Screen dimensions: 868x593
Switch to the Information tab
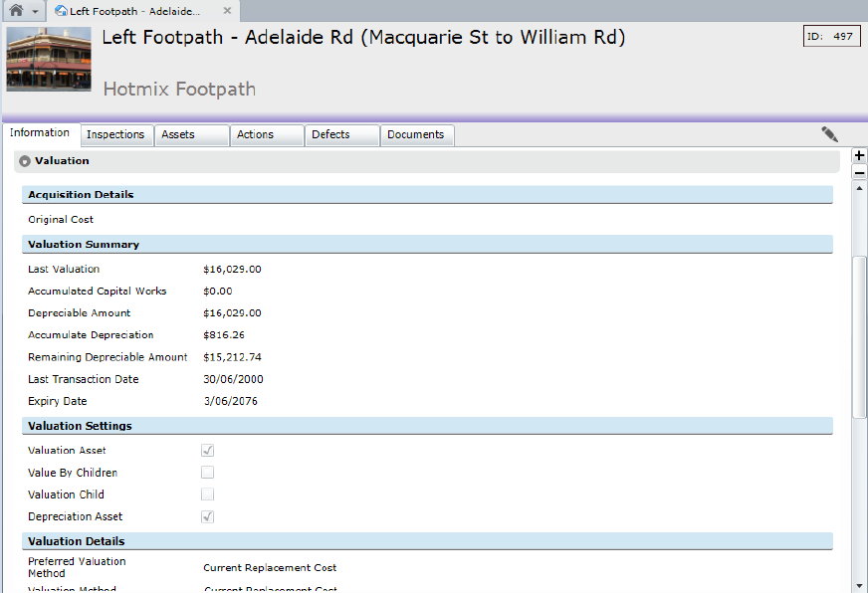pos(40,132)
